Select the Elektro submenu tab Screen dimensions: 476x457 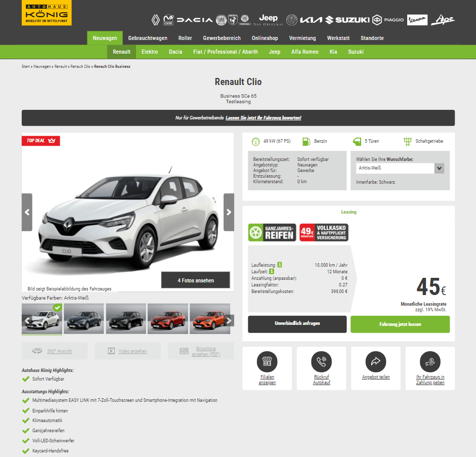(150, 52)
